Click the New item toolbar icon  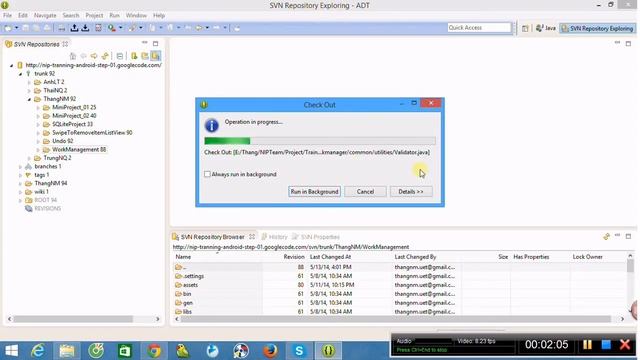(8, 28)
